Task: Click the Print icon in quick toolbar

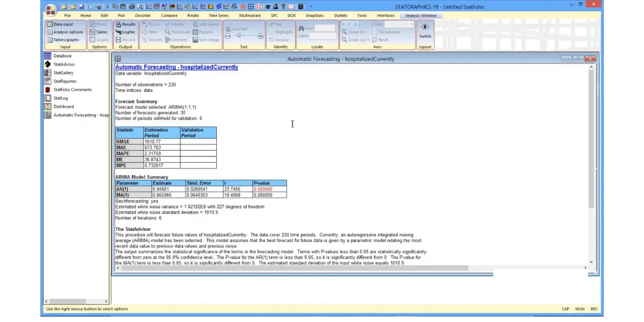Action: pyautogui.click(x=132, y=6)
